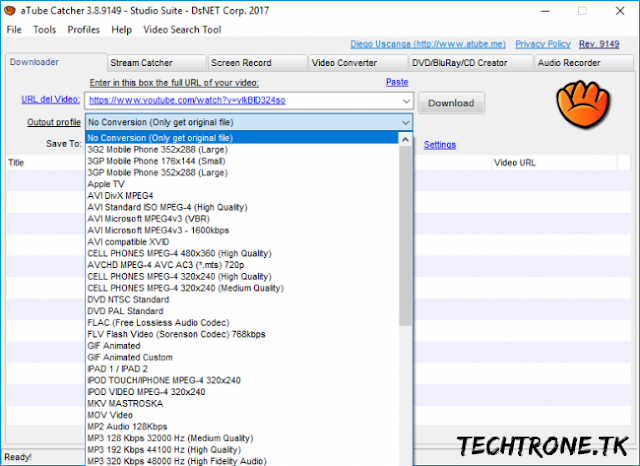
Task: Open the Profiles menu
Action: 84,30
